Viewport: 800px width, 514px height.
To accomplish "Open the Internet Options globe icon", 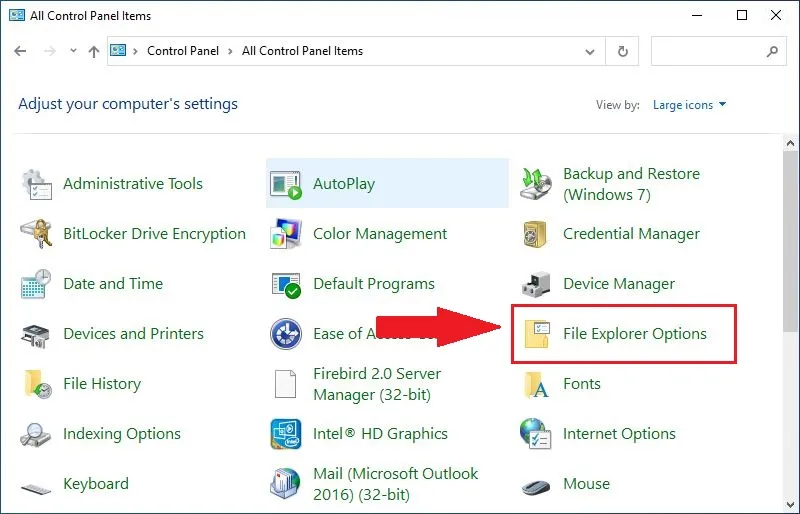I will [x=536, y=433].
